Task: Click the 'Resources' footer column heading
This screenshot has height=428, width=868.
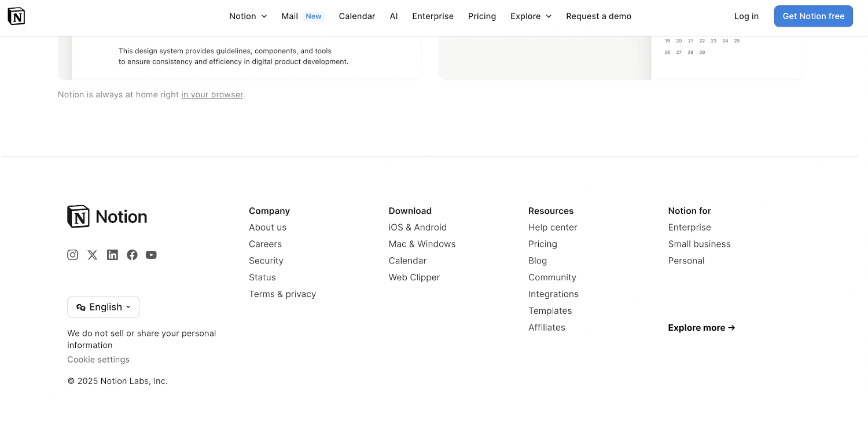Action: [551, 211]
